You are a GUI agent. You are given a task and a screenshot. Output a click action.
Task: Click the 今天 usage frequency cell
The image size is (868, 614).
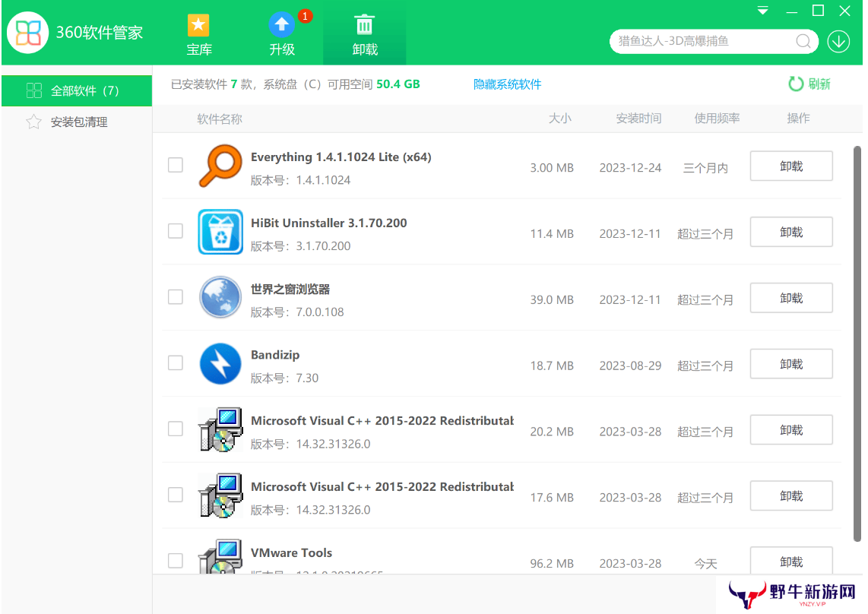point(706,564)
